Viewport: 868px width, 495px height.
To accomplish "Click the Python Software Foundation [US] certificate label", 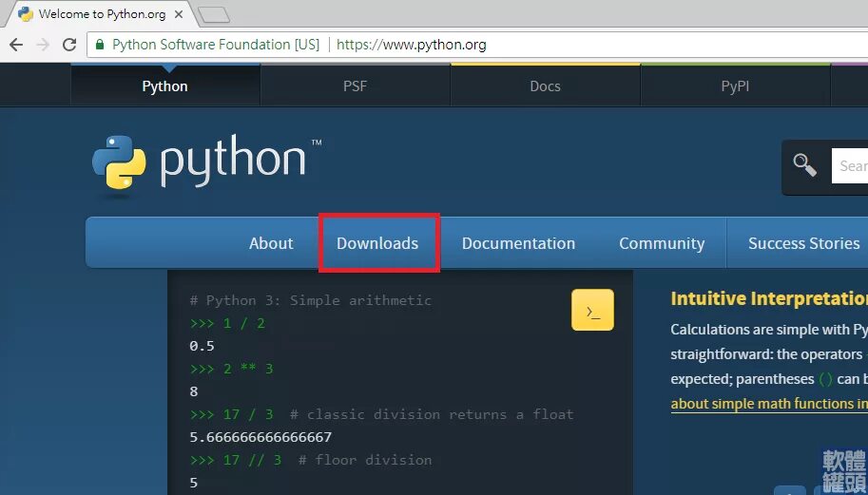I will (216, 45).
